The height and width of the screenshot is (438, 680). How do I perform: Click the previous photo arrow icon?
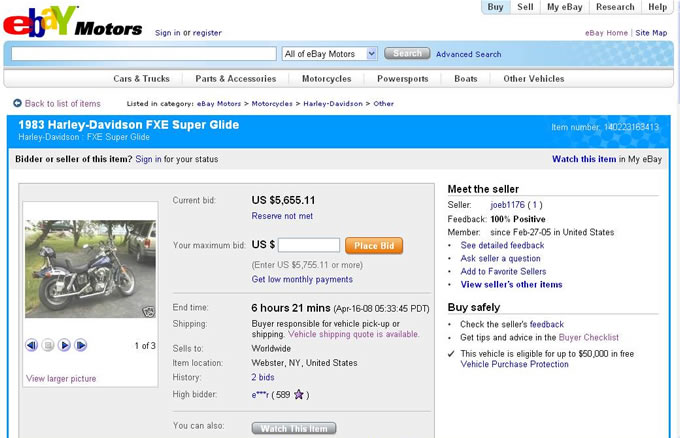click(x=32, y=345)
